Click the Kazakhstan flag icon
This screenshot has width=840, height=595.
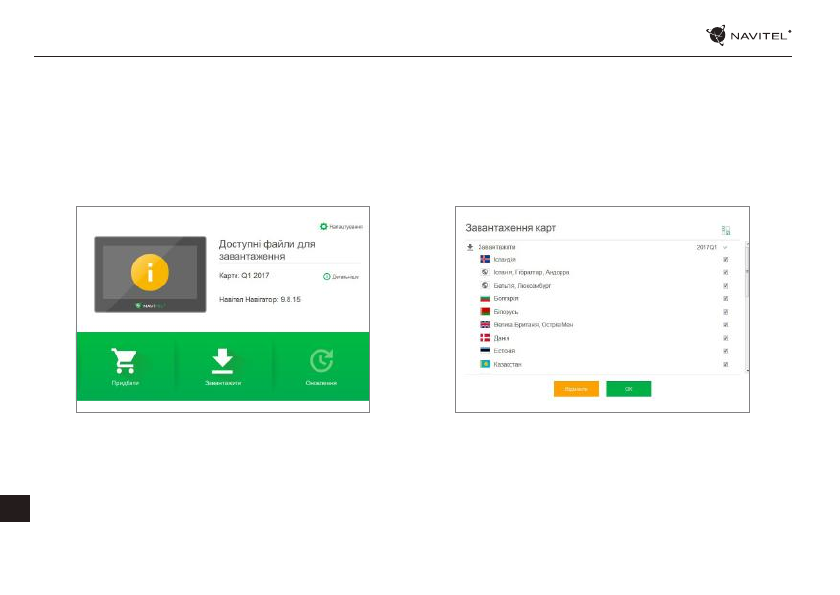tap(485, 364)
